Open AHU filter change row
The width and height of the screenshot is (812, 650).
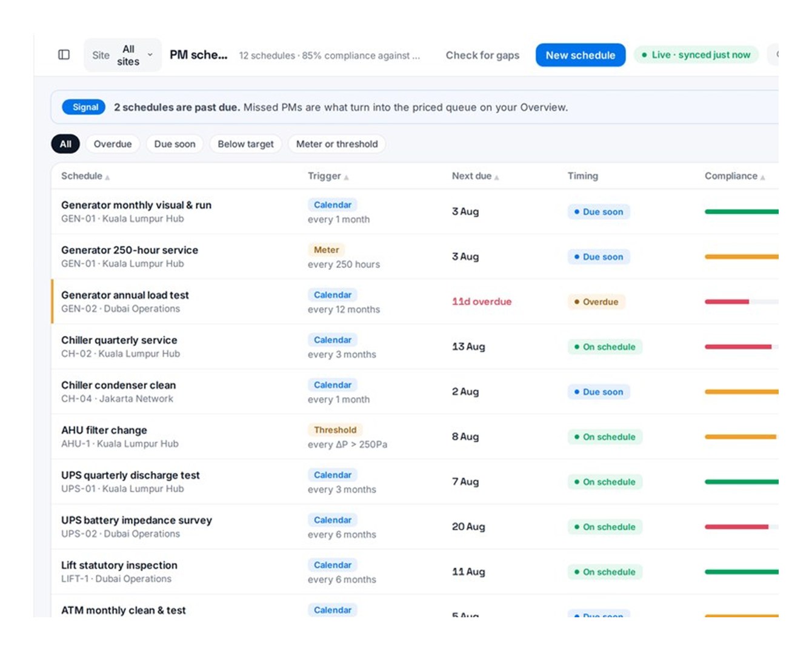414,437
